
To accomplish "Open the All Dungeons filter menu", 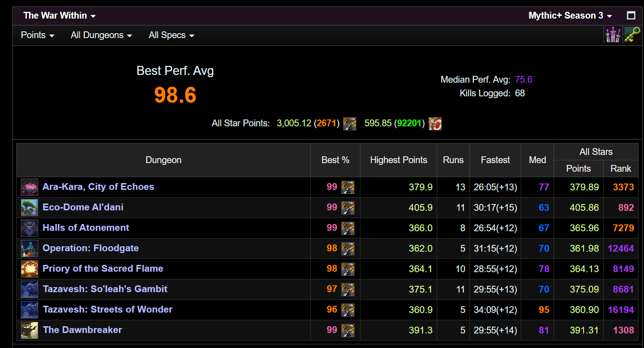I will point(101,35).
